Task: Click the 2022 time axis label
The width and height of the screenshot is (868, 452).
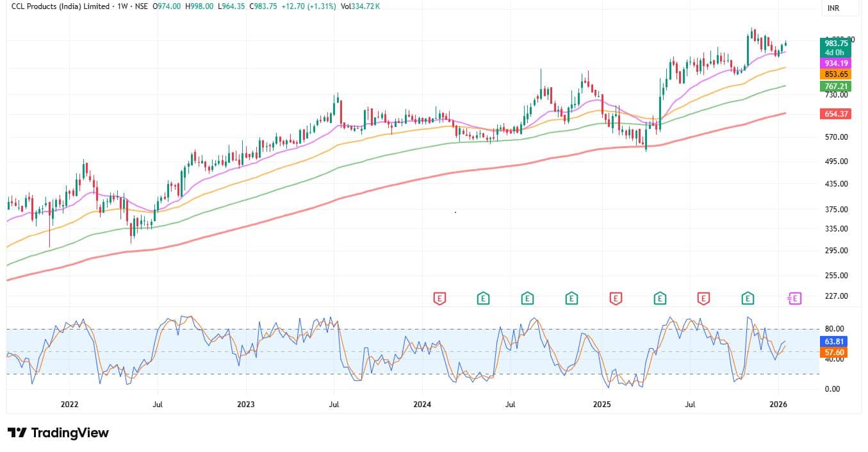Action: coord(69,405)
